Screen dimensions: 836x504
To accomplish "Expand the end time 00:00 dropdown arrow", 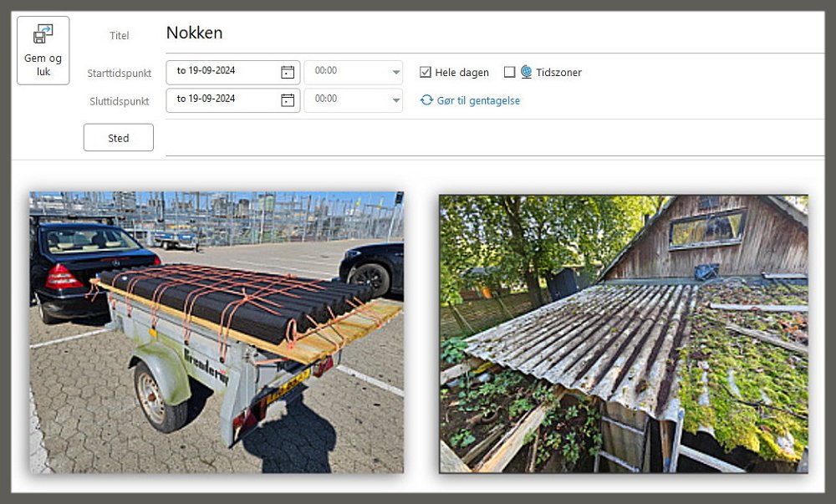I will pyautogui.click(x=395, y=100).
